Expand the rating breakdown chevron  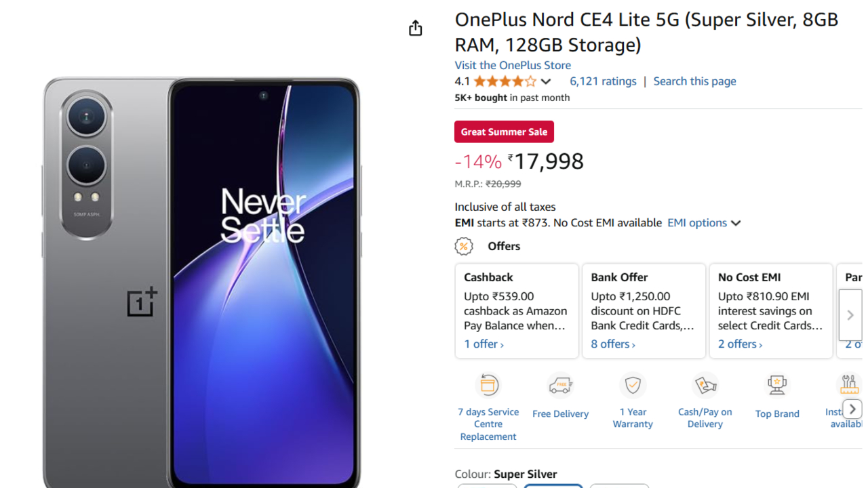coord(546,82)
